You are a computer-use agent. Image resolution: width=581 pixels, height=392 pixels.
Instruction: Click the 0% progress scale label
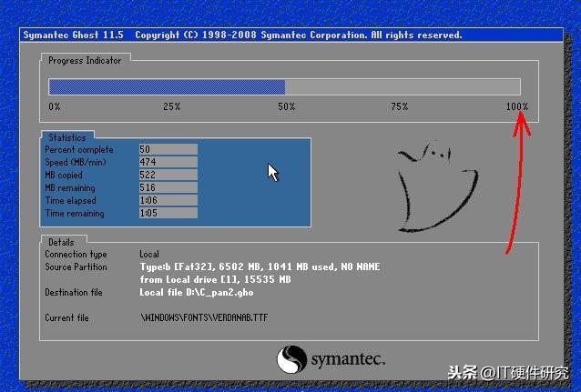coord(55,106)
